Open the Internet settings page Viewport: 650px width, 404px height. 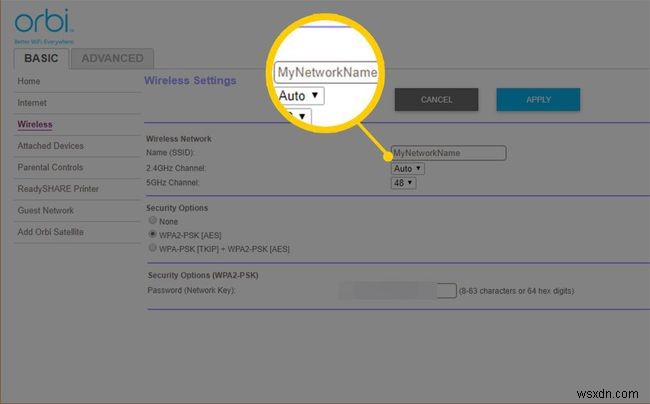[x=32, y=103]
